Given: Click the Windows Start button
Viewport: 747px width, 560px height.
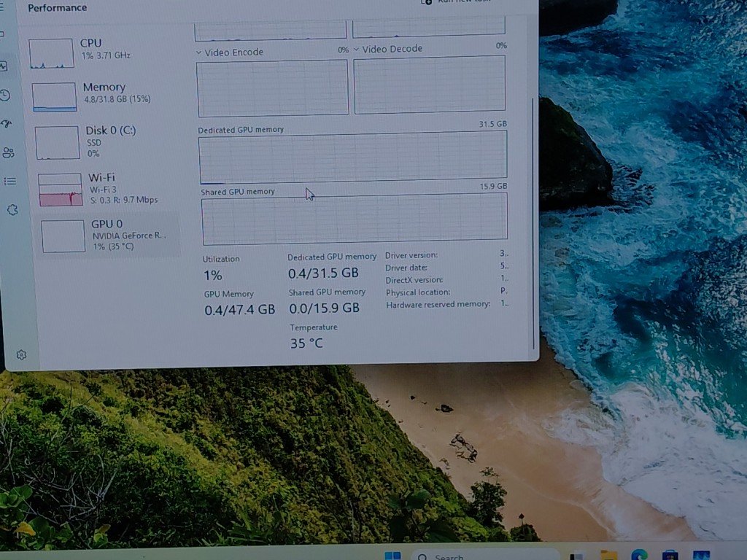Looking at the screenshot, I should point(392,556).
